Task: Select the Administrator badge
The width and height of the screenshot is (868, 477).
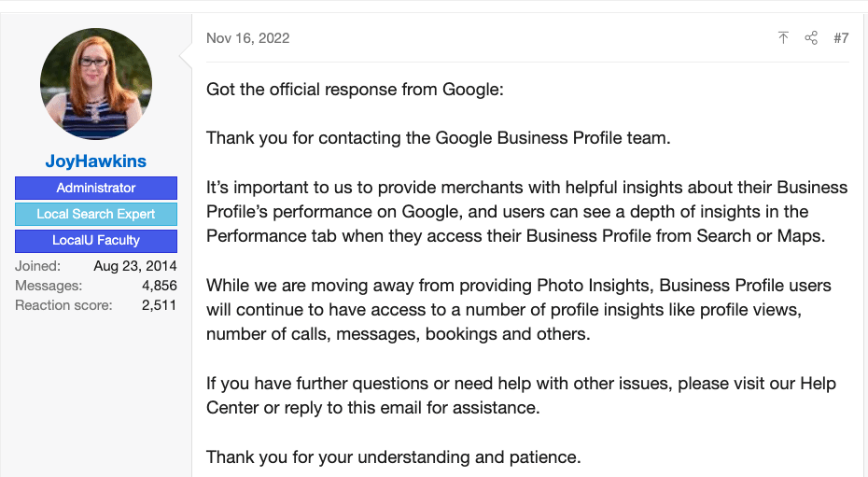Action: click(96, 188)
